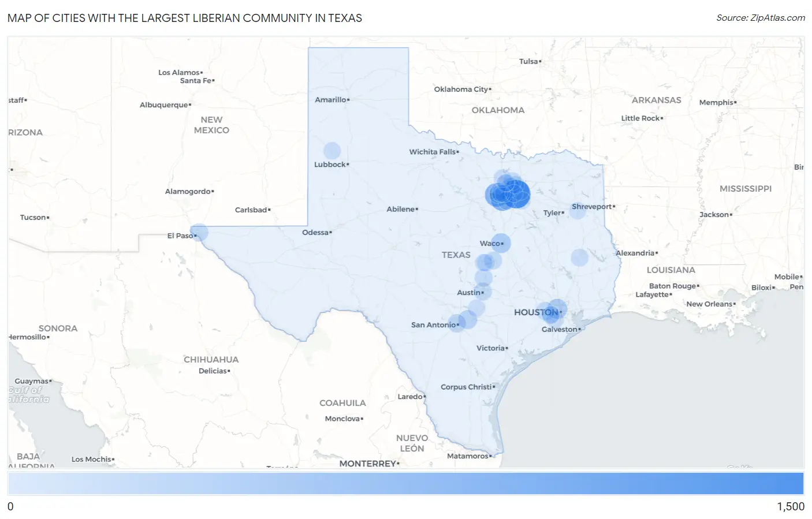Click the Wichita Falls label
The height and width of the screenshot is (519, 812).
pos(433,152)
